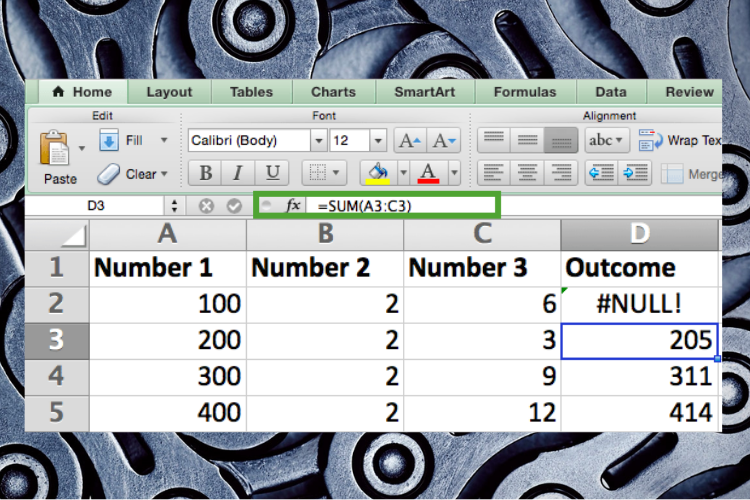Select bottom vertical alignment icon
Screen dimensions: 750x500
tap(561, 140)
